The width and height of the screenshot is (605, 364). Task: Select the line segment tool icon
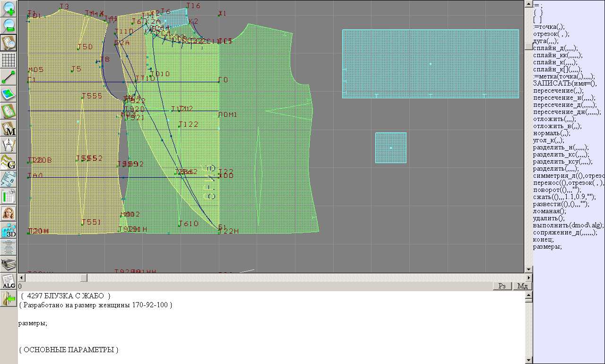tap(9, 77)
